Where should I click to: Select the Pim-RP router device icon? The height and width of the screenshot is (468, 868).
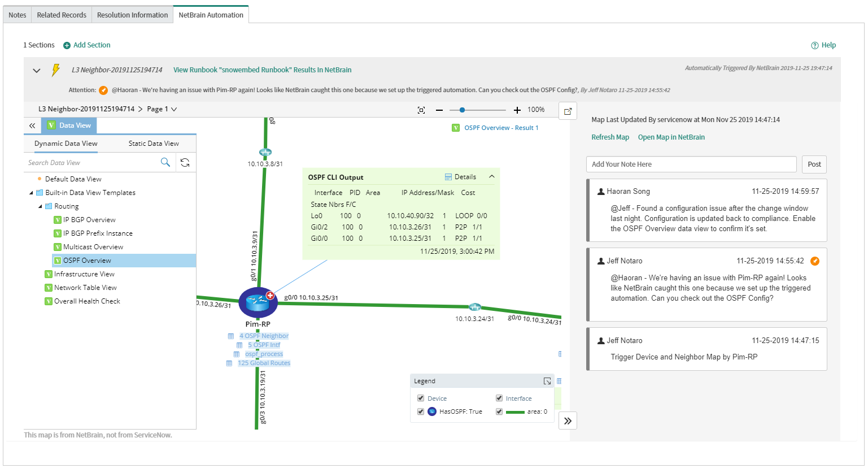pyautogui.click(x=258, y=302)
